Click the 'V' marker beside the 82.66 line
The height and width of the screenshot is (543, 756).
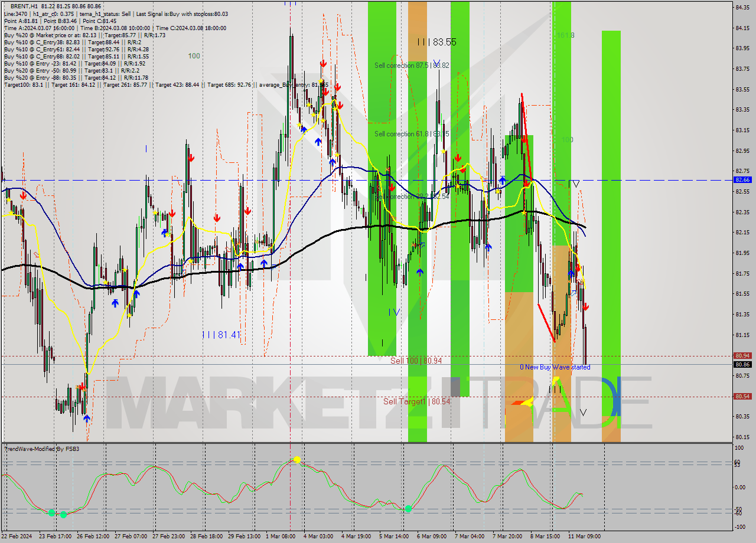[576, 184]
